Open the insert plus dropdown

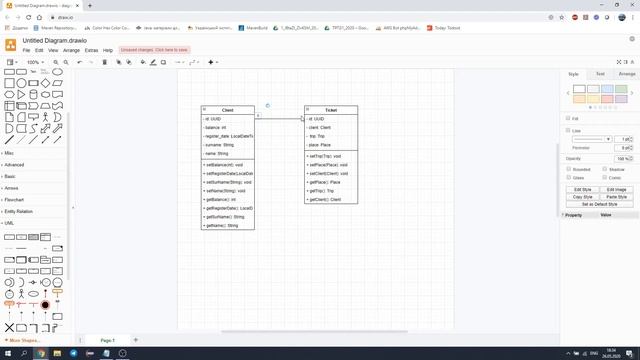[x=213, y=62]
